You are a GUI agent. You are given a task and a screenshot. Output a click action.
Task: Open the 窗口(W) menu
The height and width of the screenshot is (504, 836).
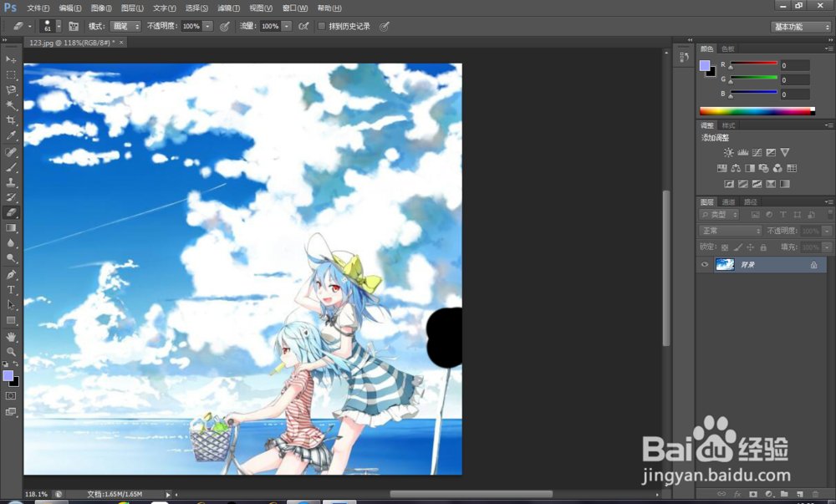[295, 8]
